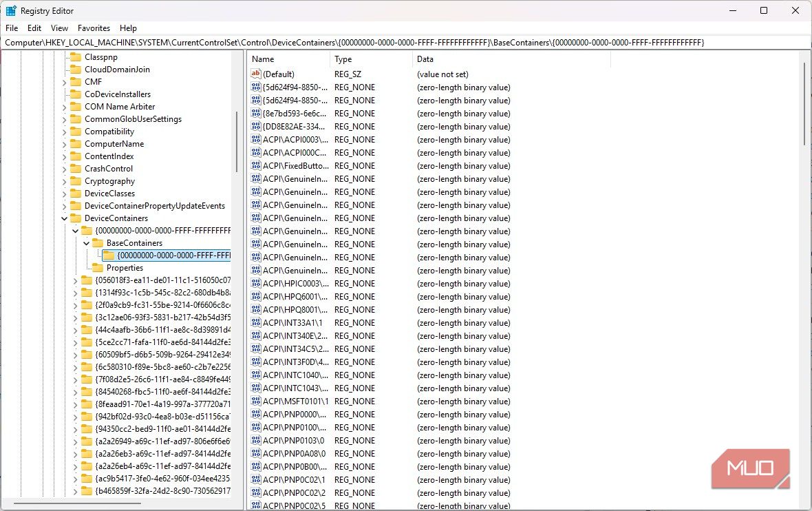Viewport: 812px width, 511px height.
Task: Expand the CMF key
Action: click(64, 82)
